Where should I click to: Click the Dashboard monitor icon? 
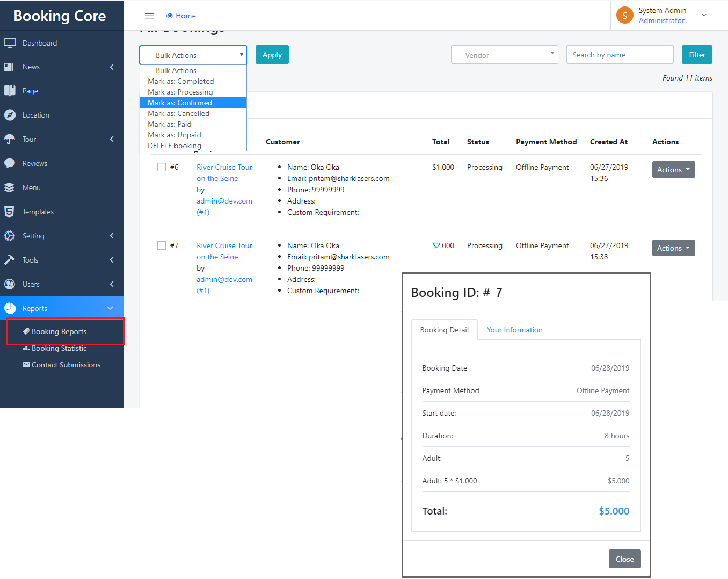pyautogui.click(x=10, y=43)
